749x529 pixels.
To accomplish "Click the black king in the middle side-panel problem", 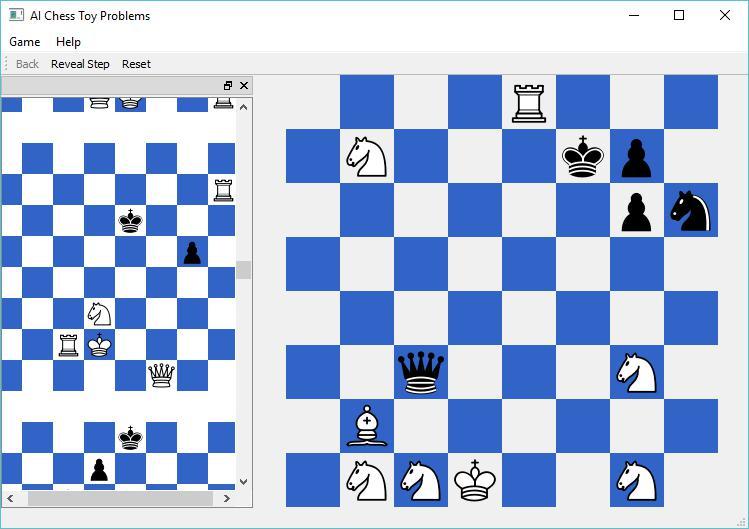I will 130,221.
